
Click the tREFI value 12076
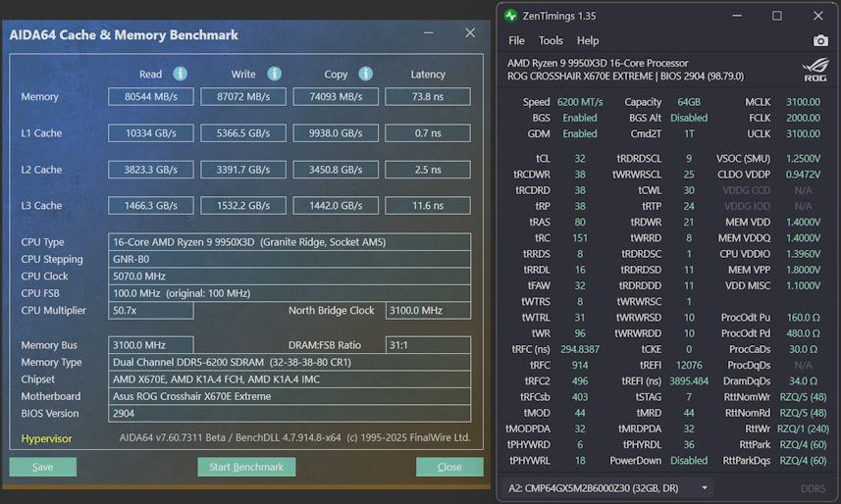[x=689, y=365]
